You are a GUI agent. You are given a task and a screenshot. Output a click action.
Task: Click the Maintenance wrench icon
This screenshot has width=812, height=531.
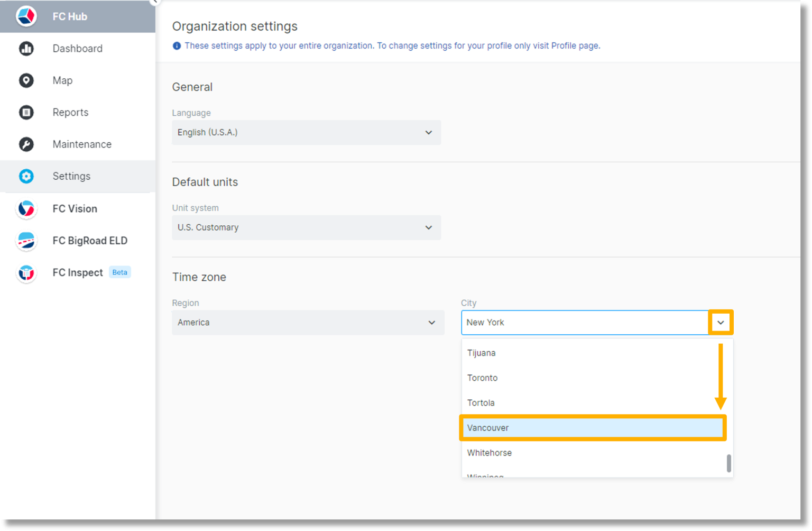[x=26, y=144]
